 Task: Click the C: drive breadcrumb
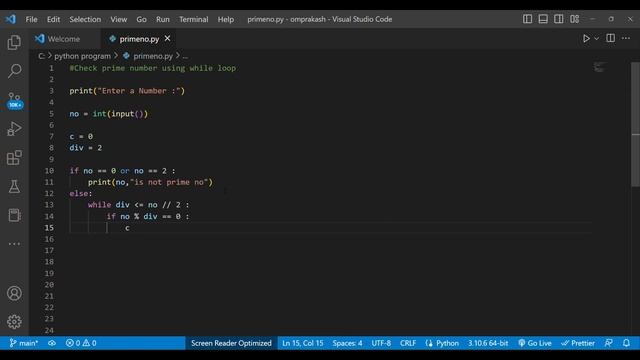click(x=42, y=56)
